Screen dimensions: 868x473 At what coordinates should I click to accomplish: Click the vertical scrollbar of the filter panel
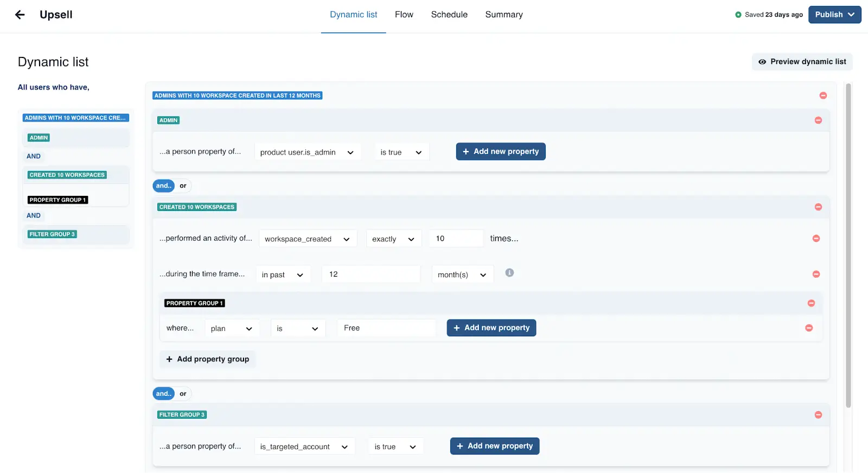point(848,244)
